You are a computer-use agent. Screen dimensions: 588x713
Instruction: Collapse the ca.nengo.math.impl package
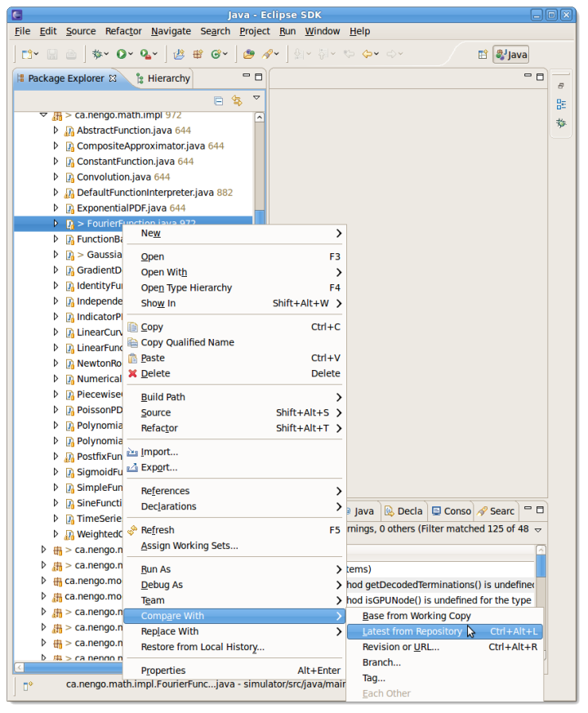click(x=43, y=114)
